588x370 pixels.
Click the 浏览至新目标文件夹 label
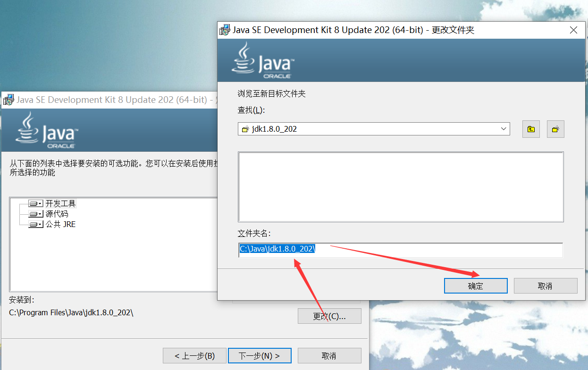pyautogui.click(x=271, y=93)
